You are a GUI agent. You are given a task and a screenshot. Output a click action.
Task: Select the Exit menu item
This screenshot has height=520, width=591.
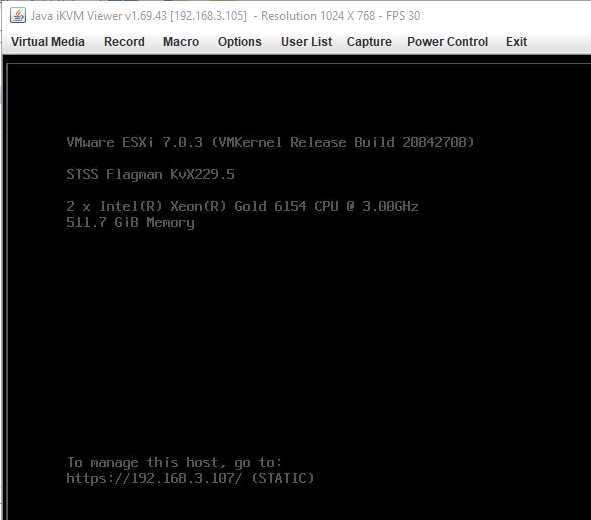516,42
